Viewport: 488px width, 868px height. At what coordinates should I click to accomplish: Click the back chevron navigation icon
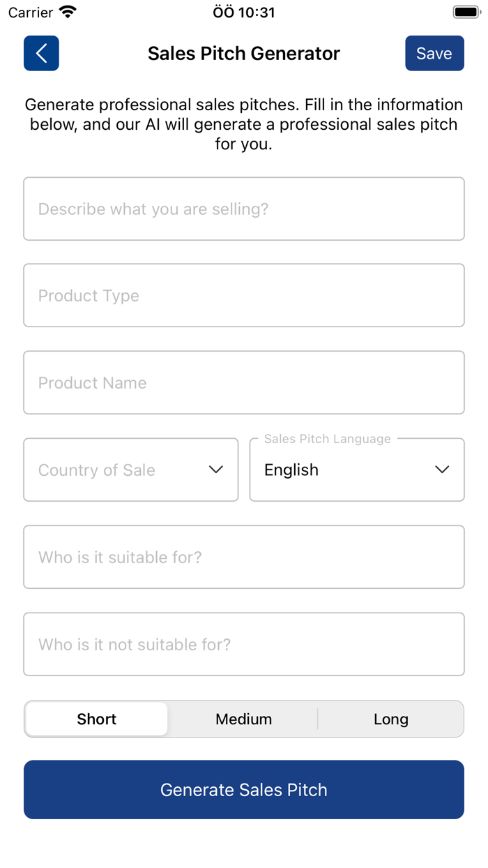[40, 53]
